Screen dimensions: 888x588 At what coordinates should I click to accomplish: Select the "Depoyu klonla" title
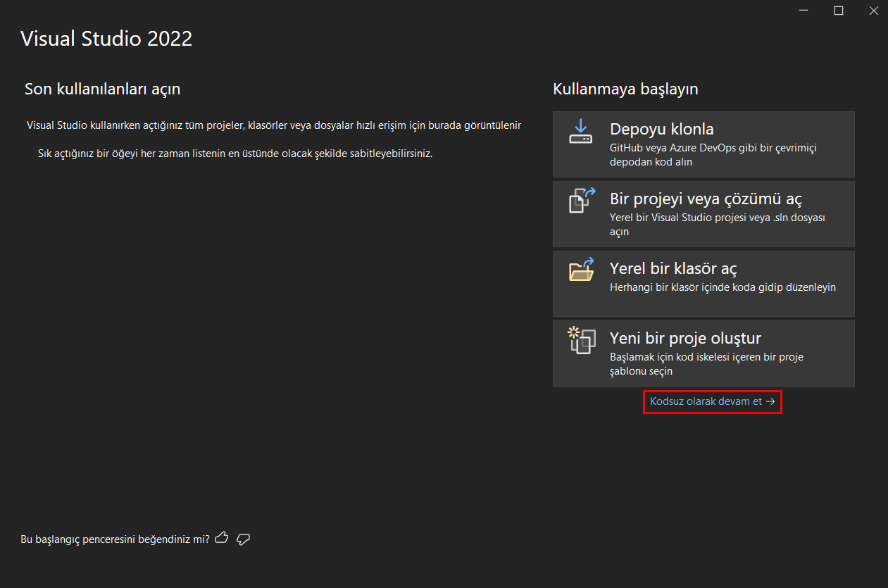pyautogui.click(x=661, y=130)
